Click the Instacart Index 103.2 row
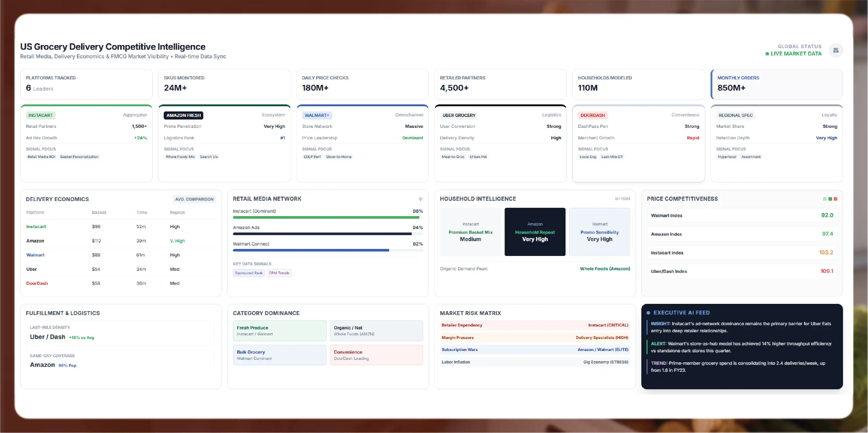The width and height of the screenshot is (868, 433). pos(742,252)
